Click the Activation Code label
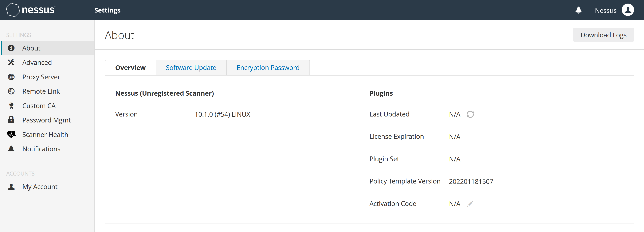 pos(393,204)
